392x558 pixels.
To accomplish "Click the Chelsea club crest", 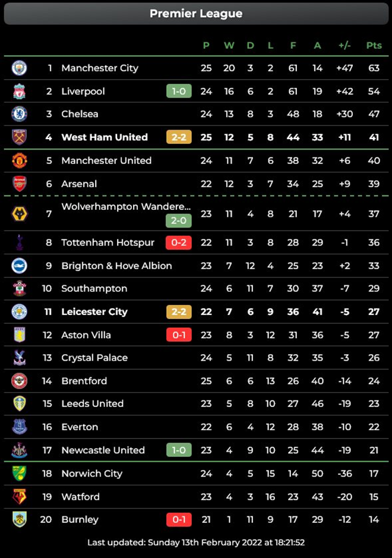I will tap(18, 114).
